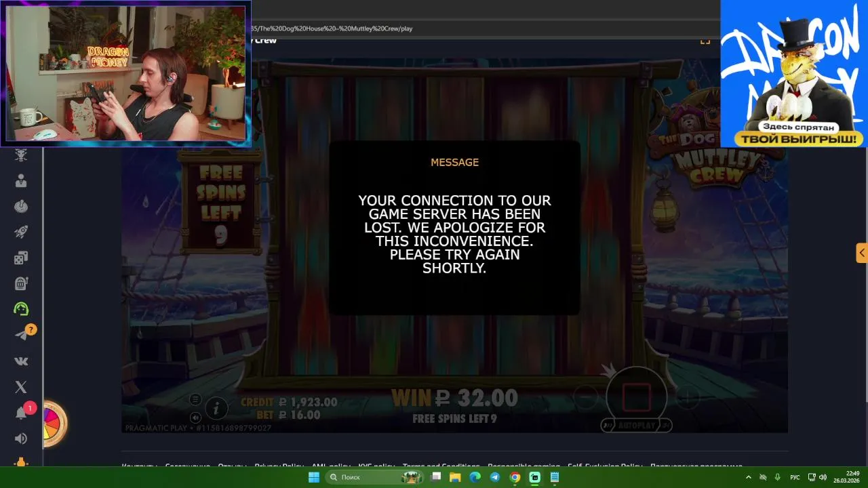Open Task View on taskbar
Image resolution: width=868 pixels, height=488 pixels.
coord(436,477)
